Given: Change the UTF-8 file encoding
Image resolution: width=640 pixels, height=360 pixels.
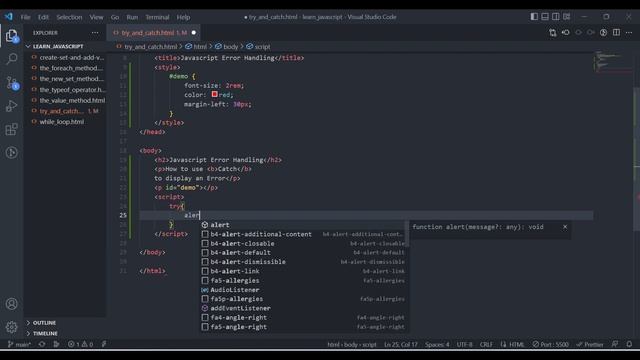Looking at the screenshot, I should (x=464, y=344).
